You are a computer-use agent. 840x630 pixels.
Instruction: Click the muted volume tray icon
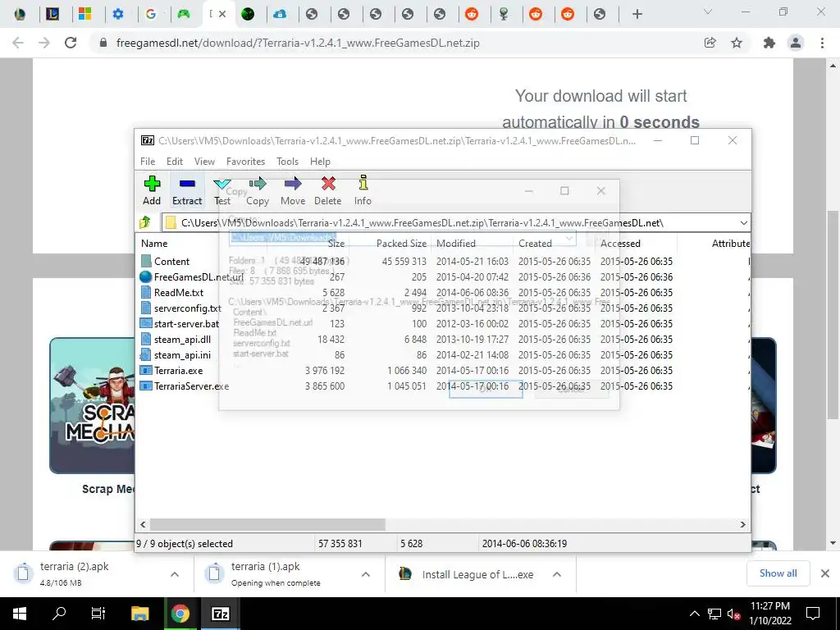[734, 614]
